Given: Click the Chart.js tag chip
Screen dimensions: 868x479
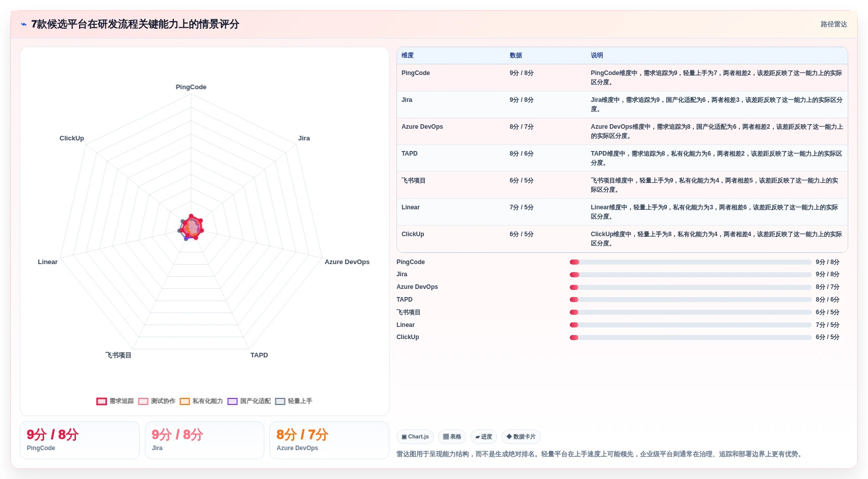Looking at the screenshot, I should click(415, 436).
